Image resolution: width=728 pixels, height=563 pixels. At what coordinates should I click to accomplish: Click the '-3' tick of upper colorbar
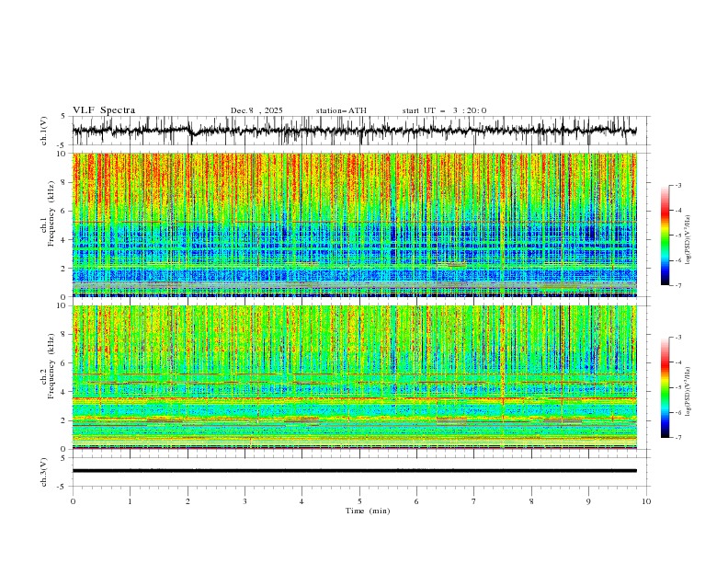tap(677, 185)
